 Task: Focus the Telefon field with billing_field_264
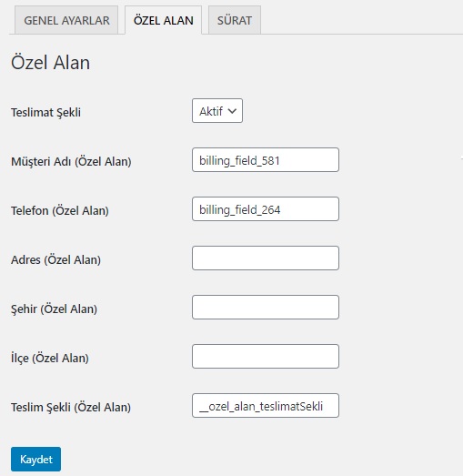[x=266, y=209]
